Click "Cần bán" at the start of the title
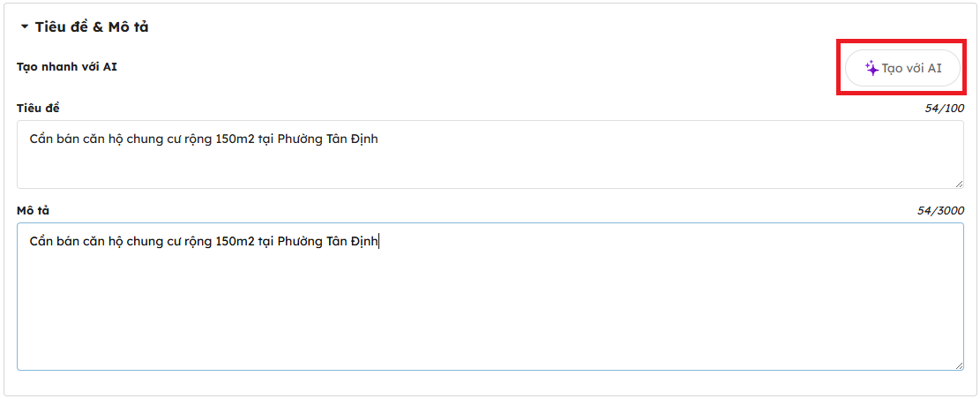 pyautogui.click(x=51, y=139)
